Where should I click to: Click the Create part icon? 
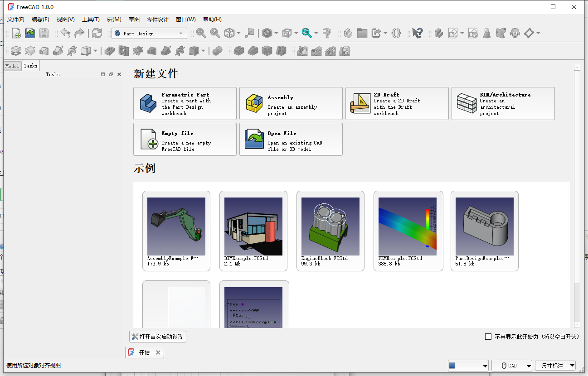coord(348,33)
